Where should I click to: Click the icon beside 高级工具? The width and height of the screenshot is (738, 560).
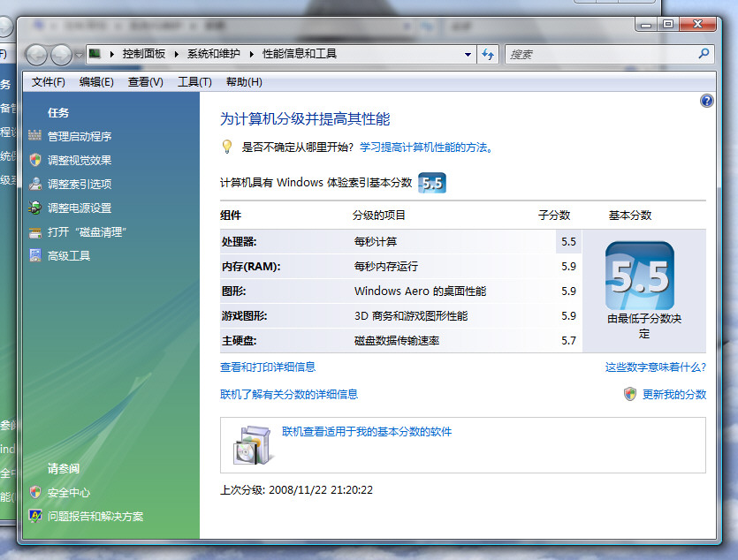coord(35,255)
